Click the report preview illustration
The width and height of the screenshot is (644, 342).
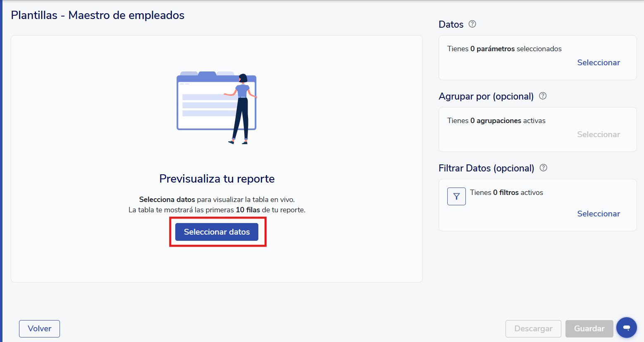217,107
